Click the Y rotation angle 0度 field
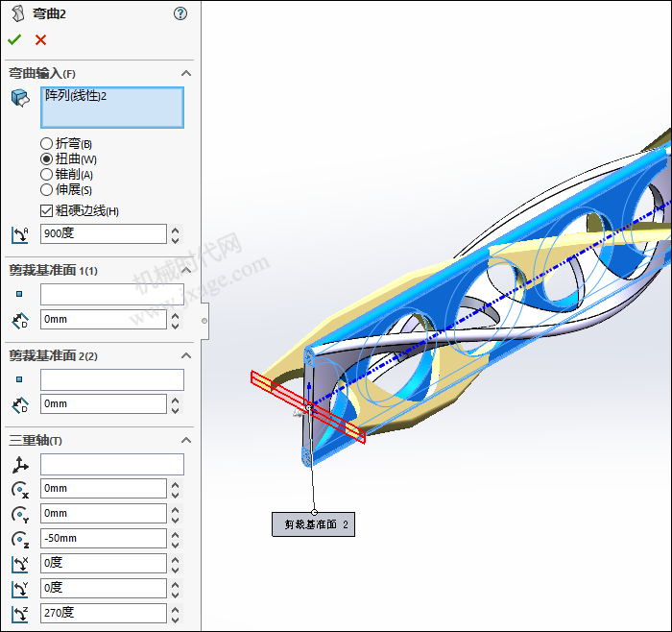 click(104, 588)
